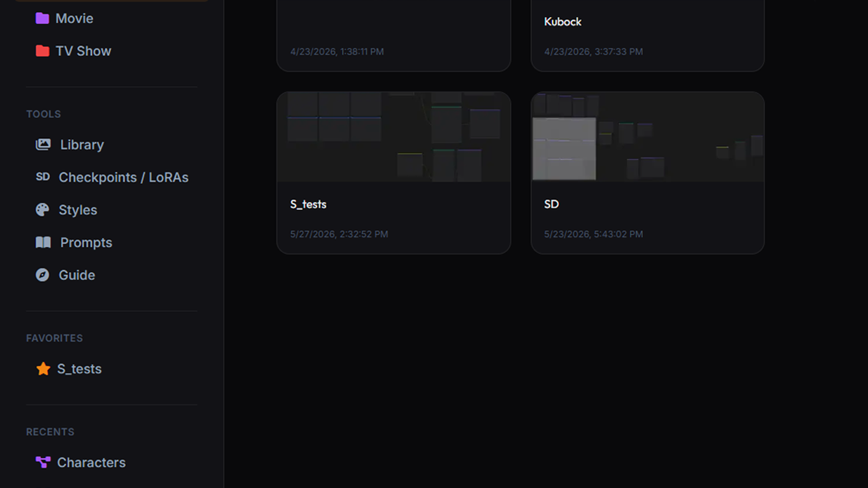Click the Kubock project card title
The width and height of the screenshot is (868, 488).
tap(563, 22)
